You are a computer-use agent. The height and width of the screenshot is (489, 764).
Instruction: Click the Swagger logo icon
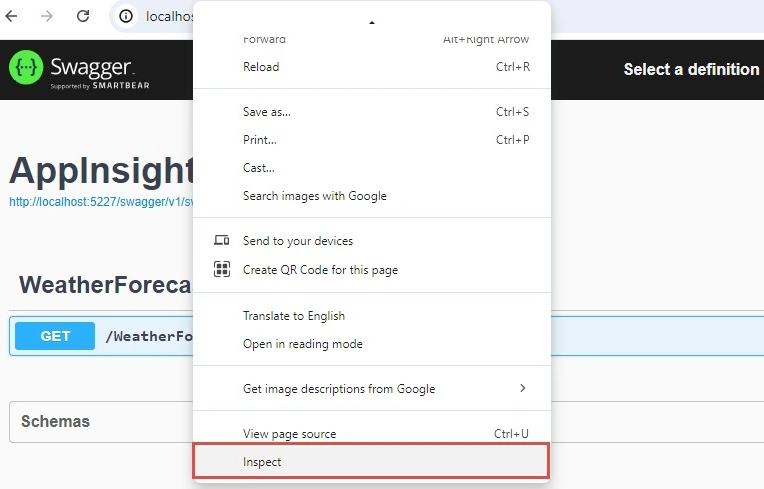(x=26, y=67)
